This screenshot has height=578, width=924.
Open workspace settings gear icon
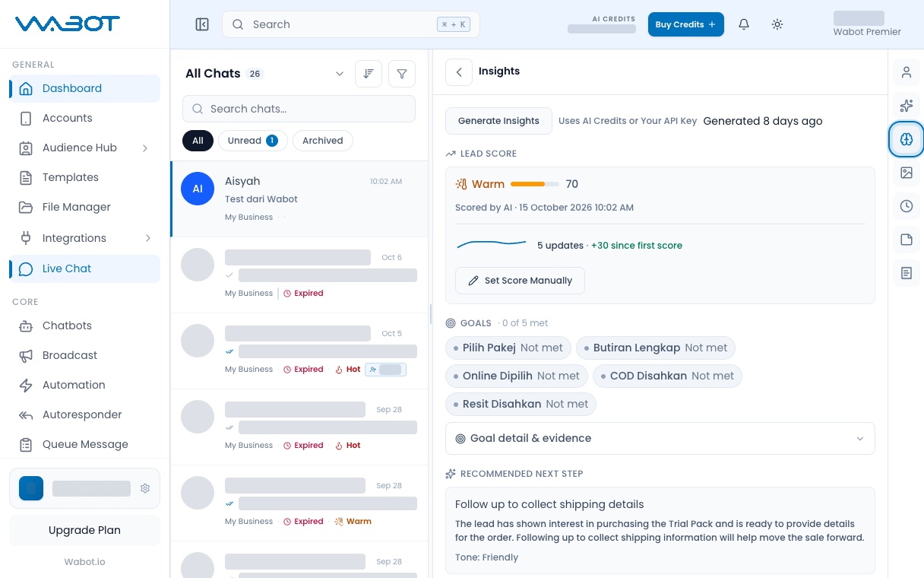[145, 488]
